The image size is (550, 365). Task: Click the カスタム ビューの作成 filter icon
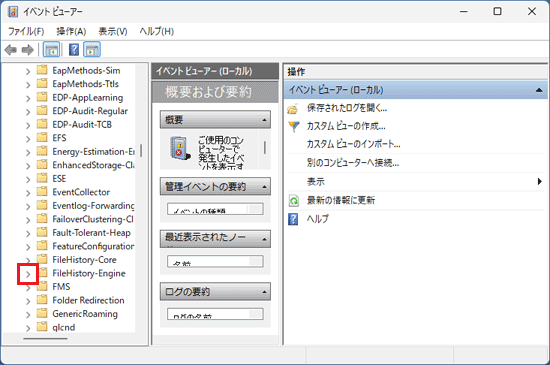294,127
